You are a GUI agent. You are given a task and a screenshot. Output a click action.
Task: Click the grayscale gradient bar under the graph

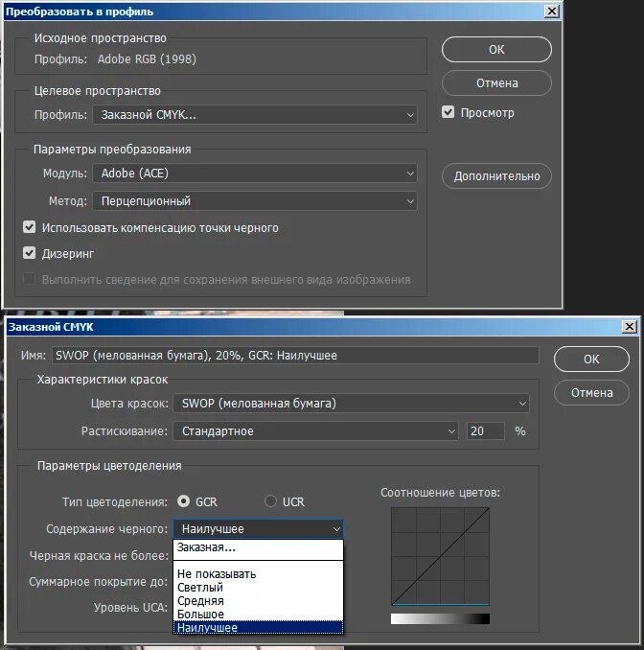point(440,619)
